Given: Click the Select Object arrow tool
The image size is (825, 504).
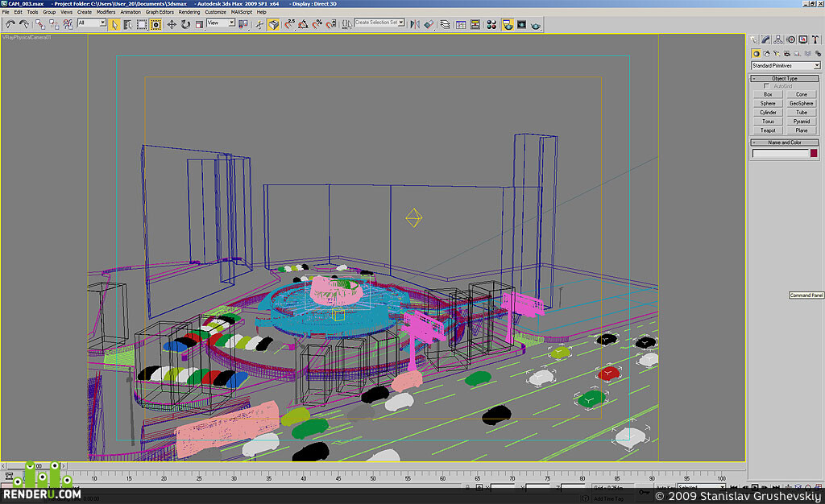Looking at the screenshot, I should coord(114,24).
